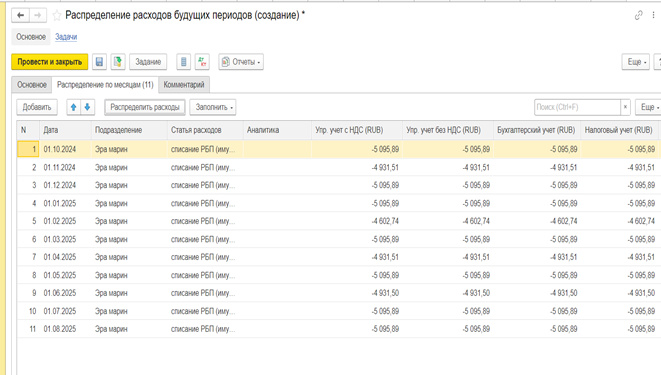
Task: Move row down with blue arrow
Action: point(87,107)
